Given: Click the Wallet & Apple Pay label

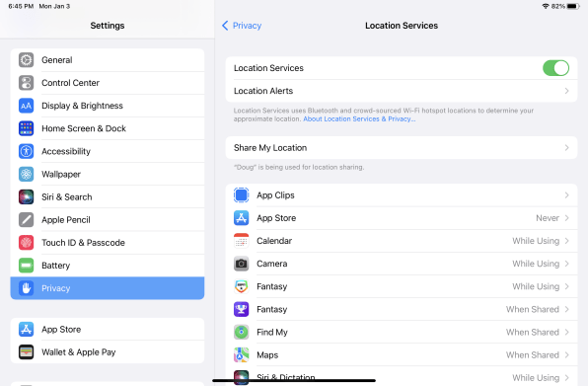Looking at the screenshot, I should pyautogui.click(x=78, y=352).
